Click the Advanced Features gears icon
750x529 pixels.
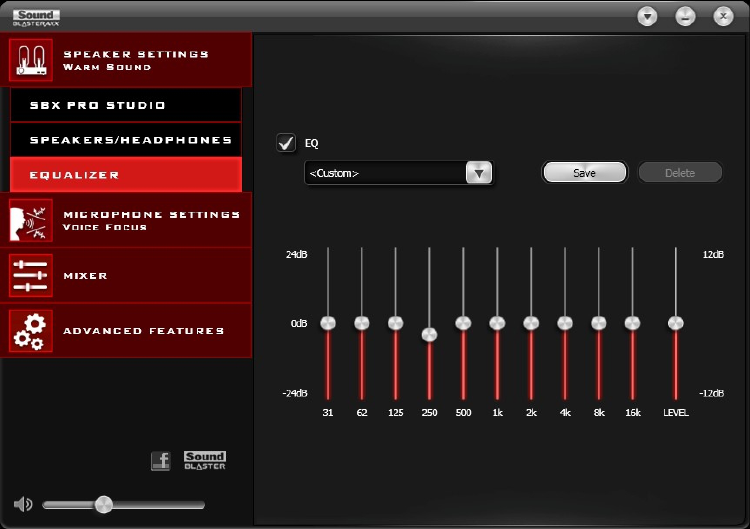tap(31, 331)
